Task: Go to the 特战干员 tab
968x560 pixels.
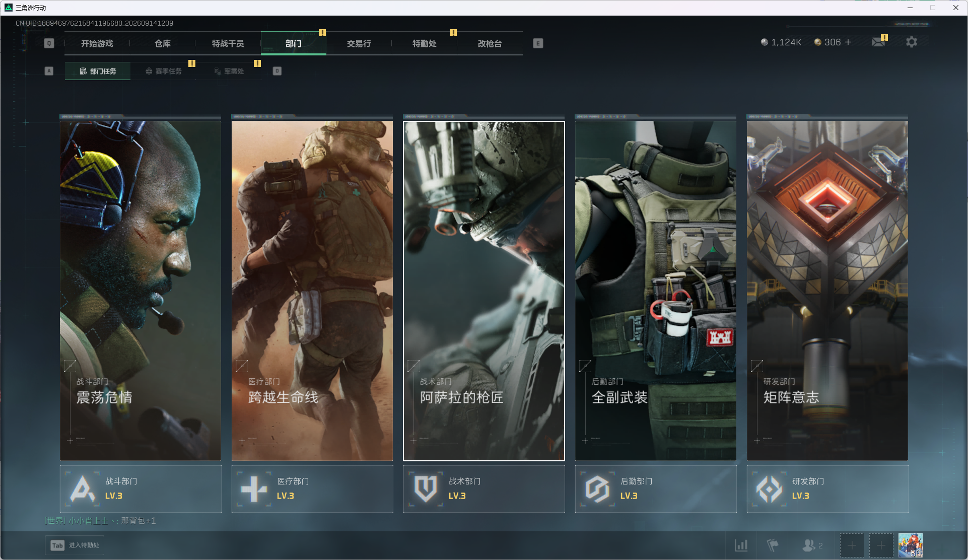Action: 228,43
